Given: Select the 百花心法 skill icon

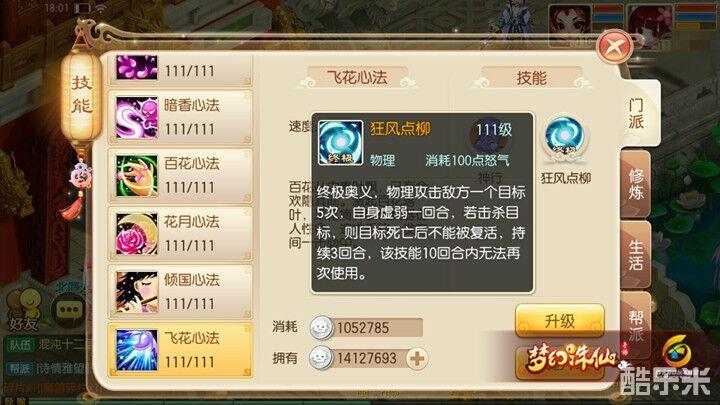Looking at the screenshot, I should pyautogui.click(x=136, y=176).
